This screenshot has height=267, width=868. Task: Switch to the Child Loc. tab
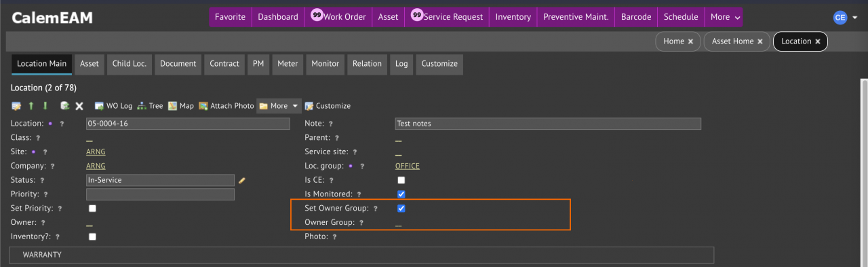[130, 64]
